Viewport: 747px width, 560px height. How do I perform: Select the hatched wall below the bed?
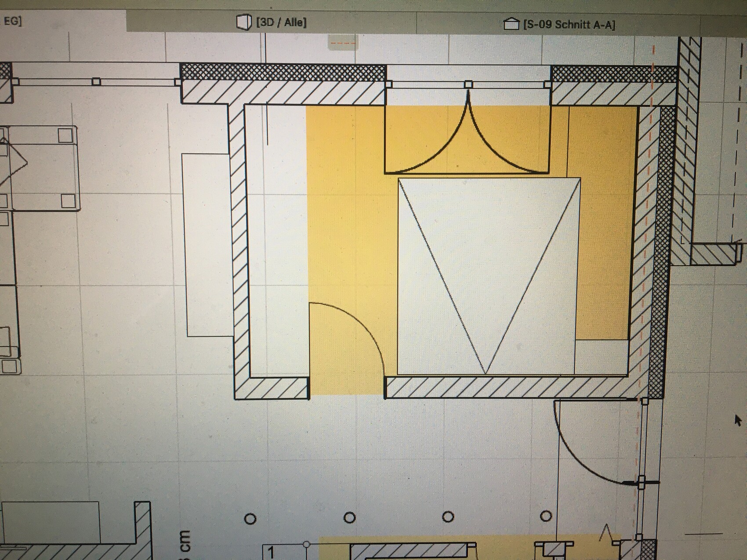(x=505, y=387)
